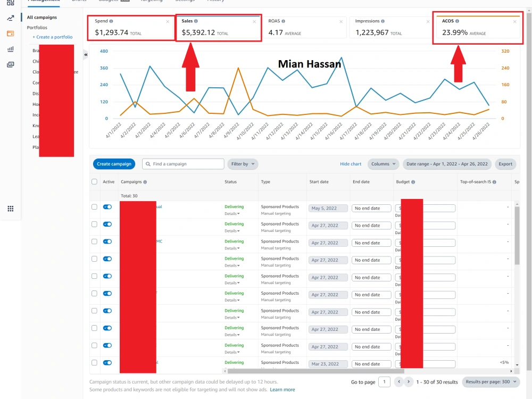This screenshot has height=399, width=532.
Task: Click Create campaign button
Action: (x=114, y=164)
